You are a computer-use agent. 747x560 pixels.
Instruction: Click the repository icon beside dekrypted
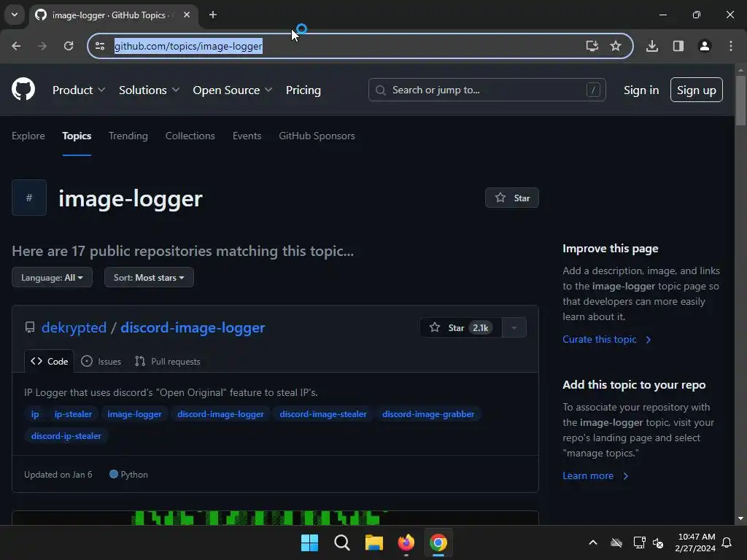(29, 327)
